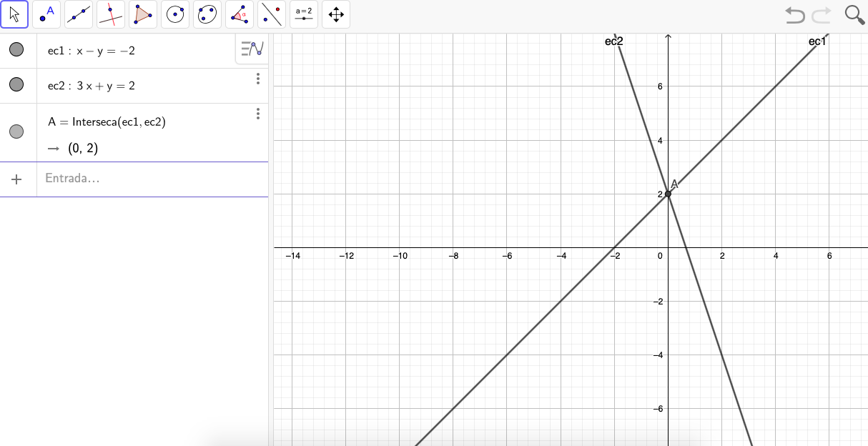
Task: Click the A label near the intersection
Action: (x=674, y=184)
